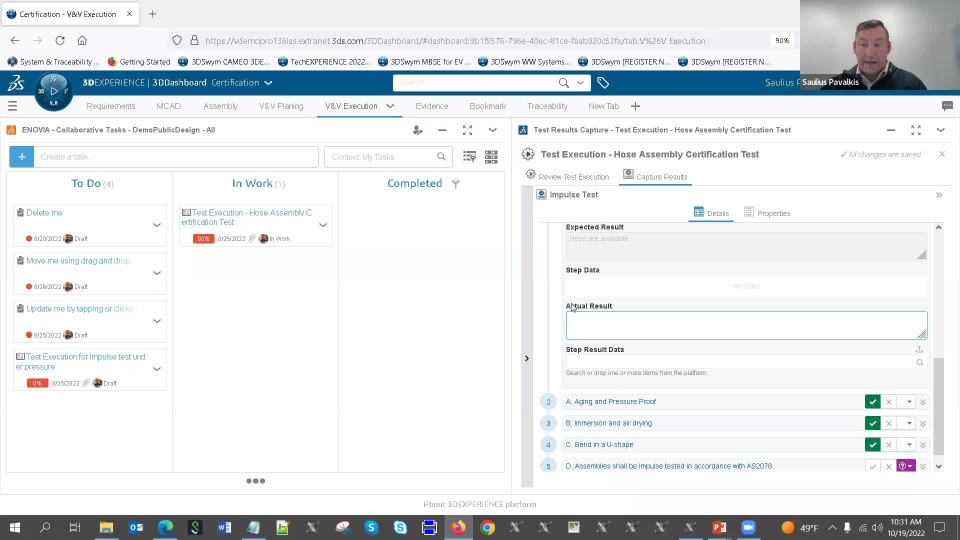The width and height of the screenshot is (960, 540).
Task: Click the share user icon in ENOVIA widget
Action: tap(418, 130)
